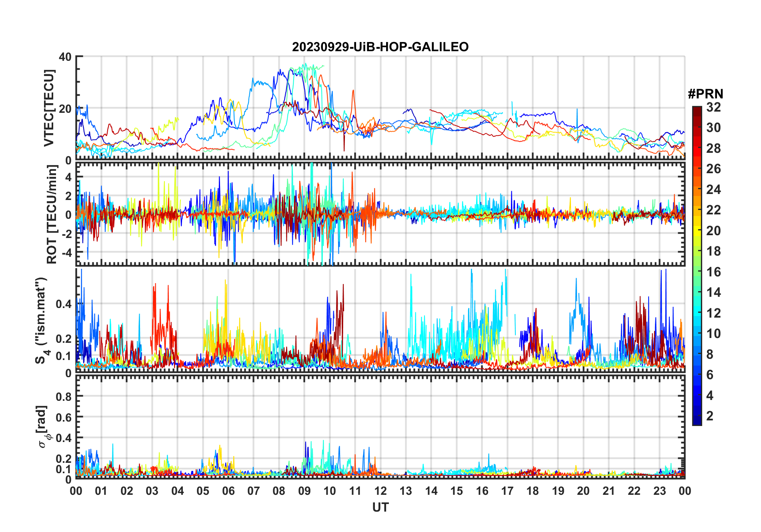This screenshot has width=761, height=532.
Task: Click the colorbar tick label 2
Action: 710,416
